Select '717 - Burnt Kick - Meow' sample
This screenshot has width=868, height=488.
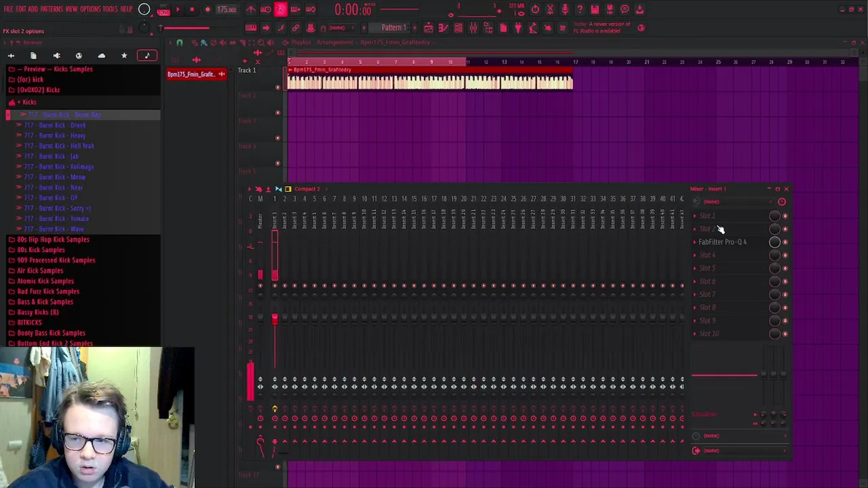tap(56, 177)
